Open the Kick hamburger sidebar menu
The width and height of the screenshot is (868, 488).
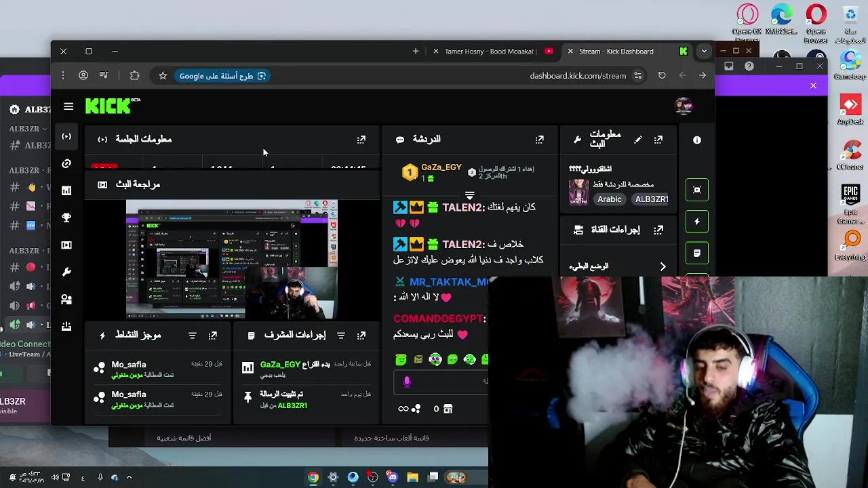pyautogui.click(x=68, y=106)
